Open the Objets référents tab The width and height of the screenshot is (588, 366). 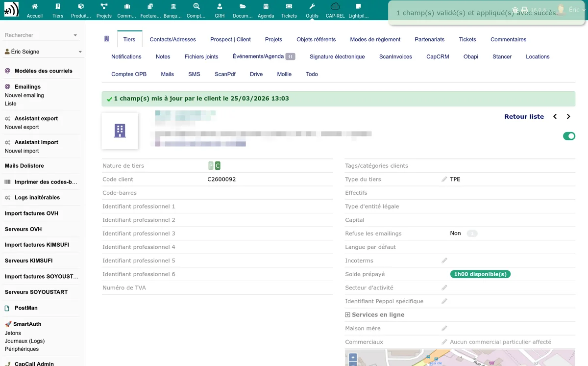point(316,39)
